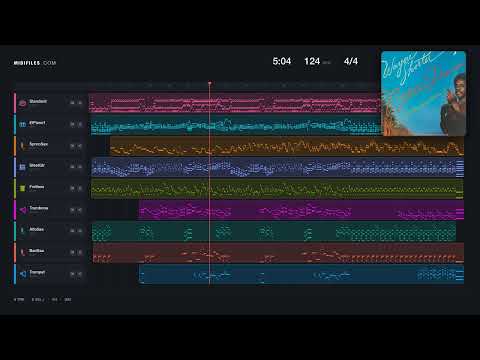Click the MIDIFILES.COM logo
Viewport: 480px width, 360px height.
(35, 63)
